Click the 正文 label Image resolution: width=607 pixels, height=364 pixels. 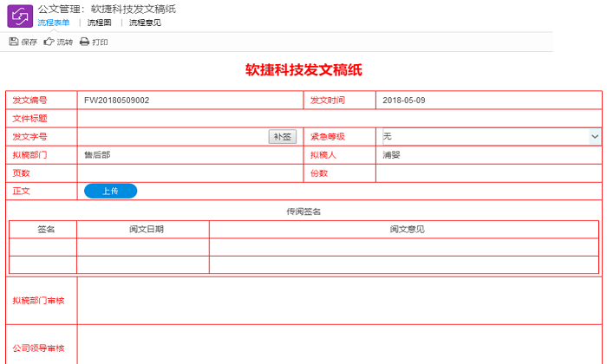(x=22, y=191)
